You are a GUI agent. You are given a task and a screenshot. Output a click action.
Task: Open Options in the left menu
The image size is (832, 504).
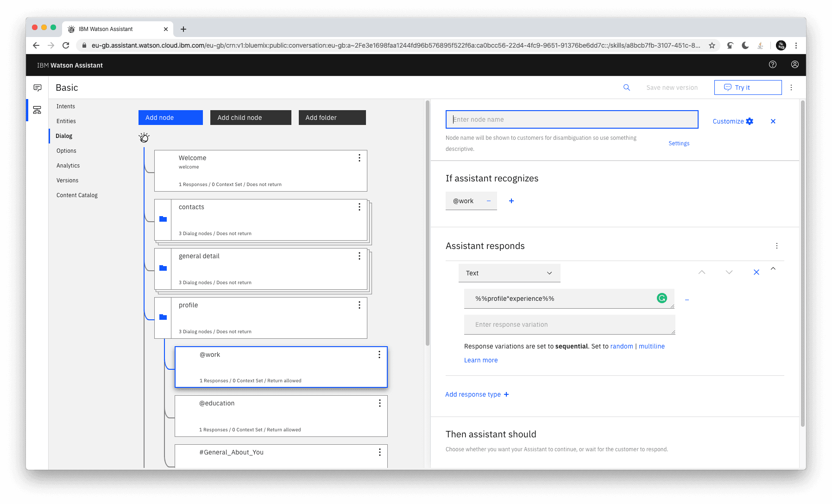tap(66, 151)
